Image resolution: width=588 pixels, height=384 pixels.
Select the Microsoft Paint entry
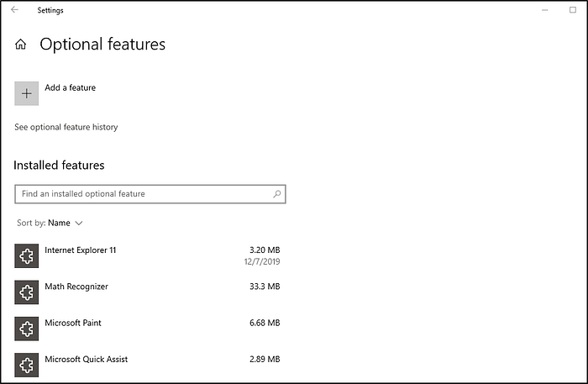[147, 329]
